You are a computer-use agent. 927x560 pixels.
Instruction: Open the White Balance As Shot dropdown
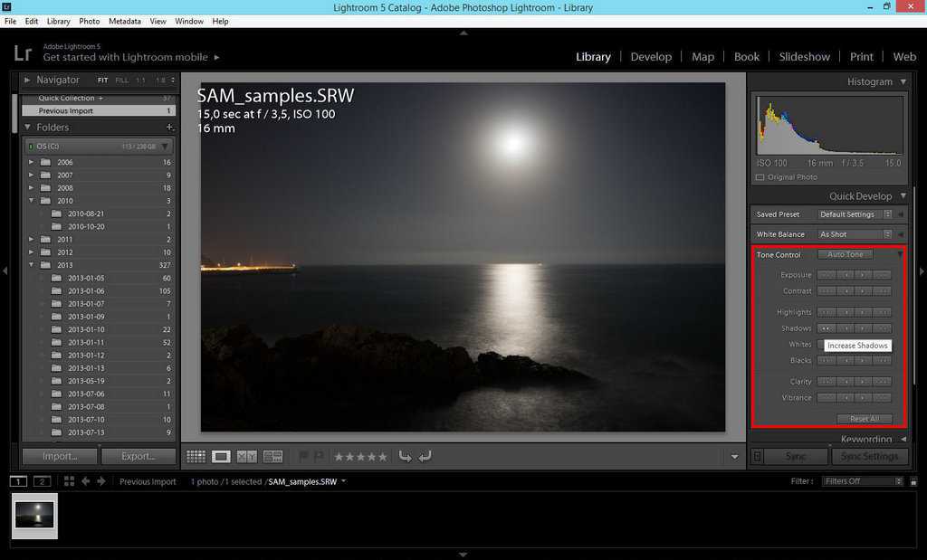click(x=854, y=234)
